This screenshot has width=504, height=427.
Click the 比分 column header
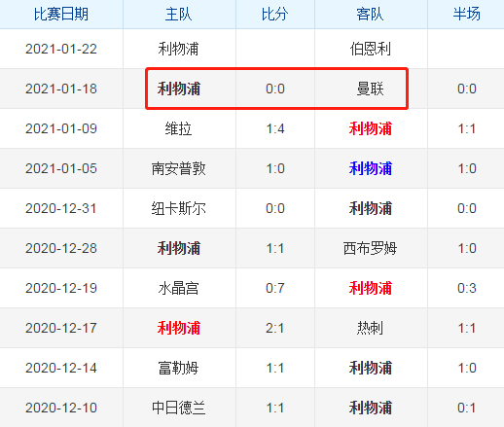tap(275, 15)
